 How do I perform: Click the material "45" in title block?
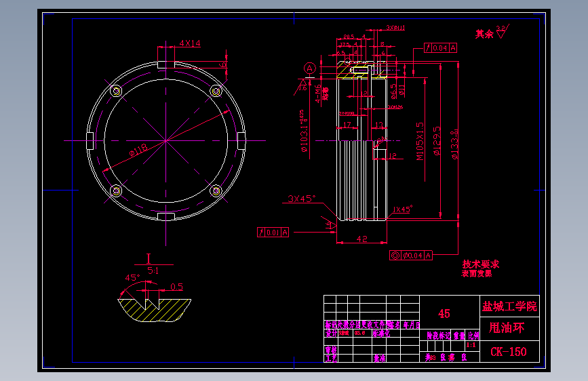coord(444,314)
